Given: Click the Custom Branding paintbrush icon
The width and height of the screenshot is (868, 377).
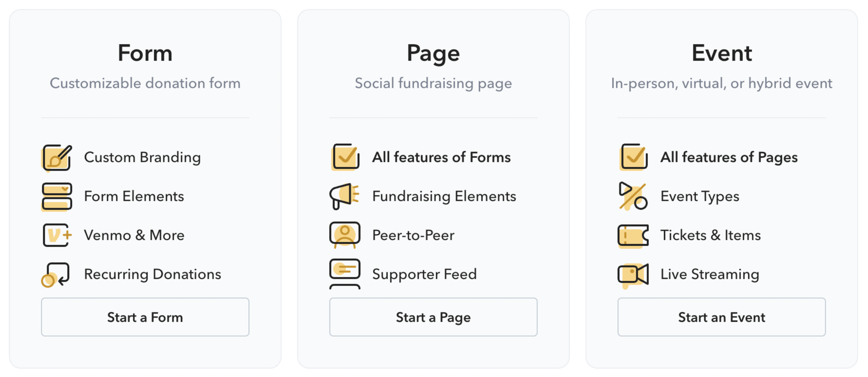Looking at the screenshot, I should (x=57, y=158).
